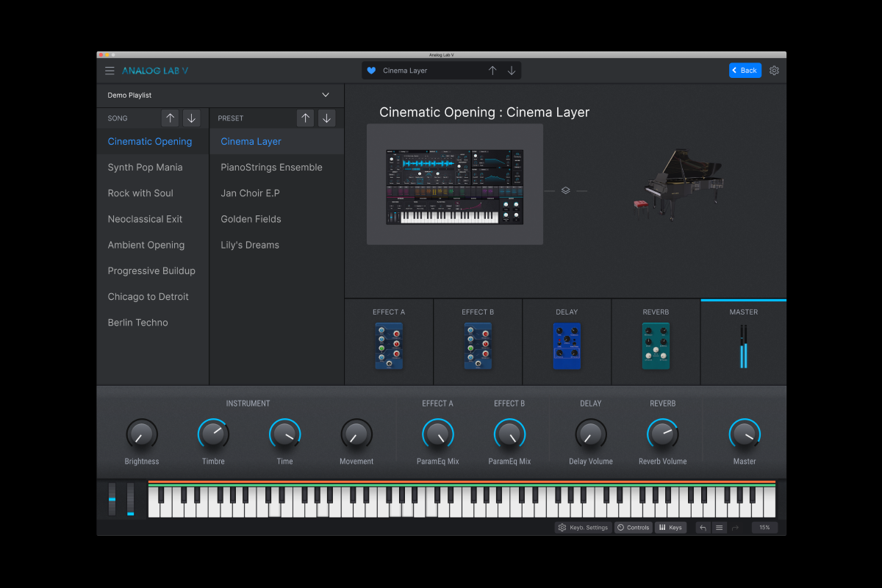The image size is (882, 588).
Task: Click the Brightness knob
Action: 141,435
